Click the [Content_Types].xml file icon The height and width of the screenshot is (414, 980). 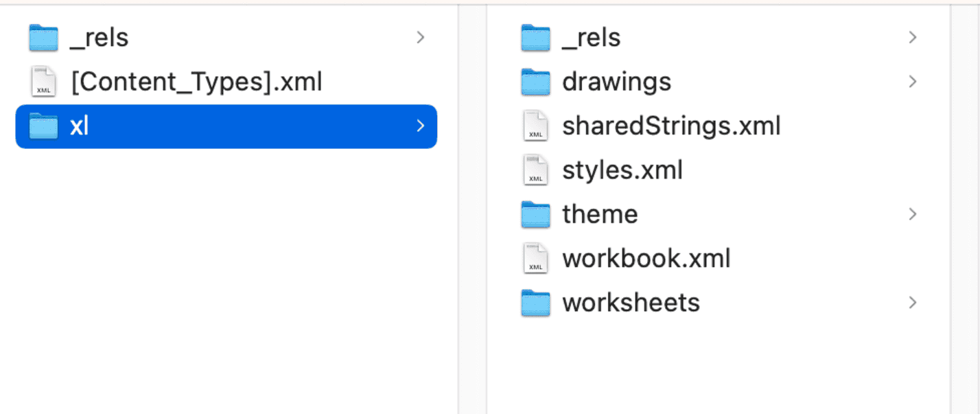click(43, 82)
